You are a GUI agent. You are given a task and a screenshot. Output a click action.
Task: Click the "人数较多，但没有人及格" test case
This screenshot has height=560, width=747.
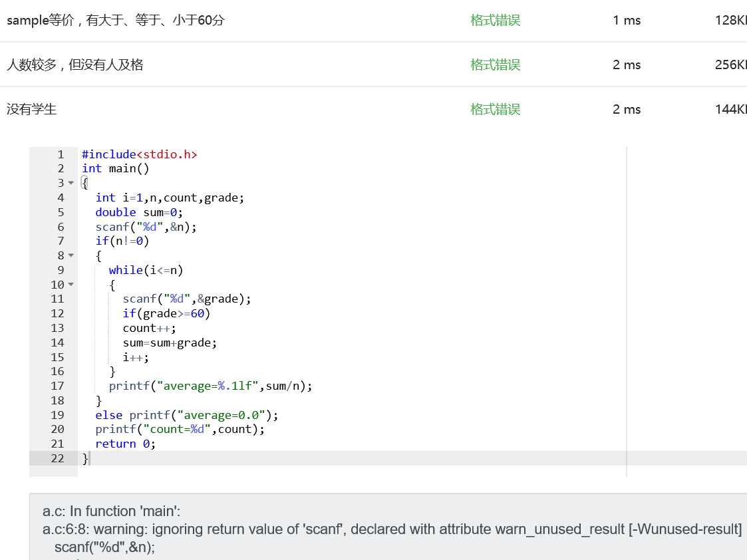75,65
